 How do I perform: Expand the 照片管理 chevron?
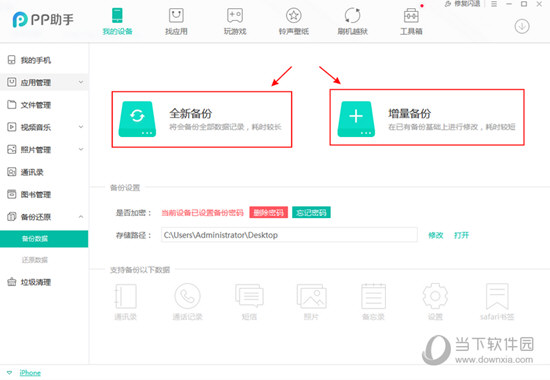pyautogui.click(x=81, y=149)
